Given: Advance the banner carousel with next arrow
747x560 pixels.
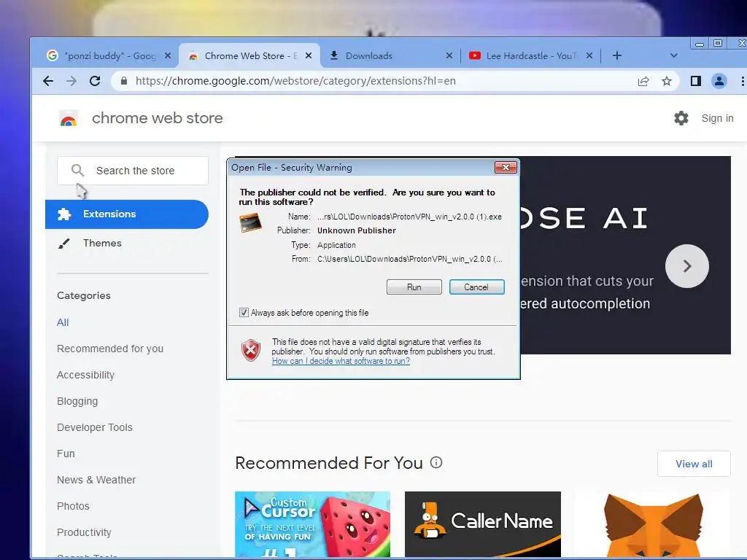Looking at the screenshot, I should [687, 266].
